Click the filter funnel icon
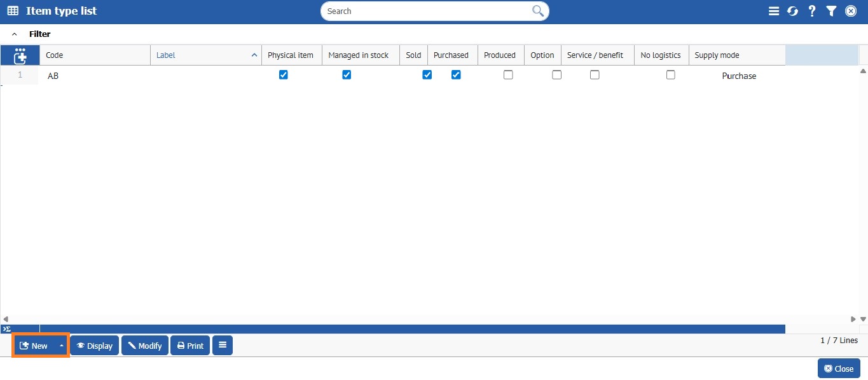The height and width of the screenshot is (380, 868). pos(831,11)
